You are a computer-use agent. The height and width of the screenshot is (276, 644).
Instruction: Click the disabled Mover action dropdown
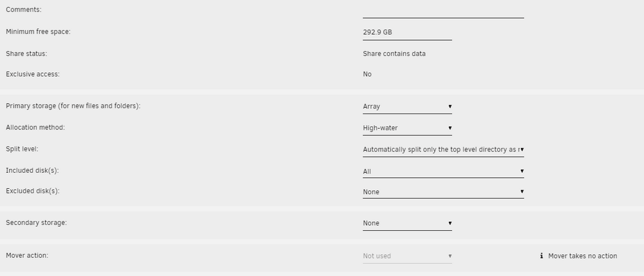coord(407,256)
